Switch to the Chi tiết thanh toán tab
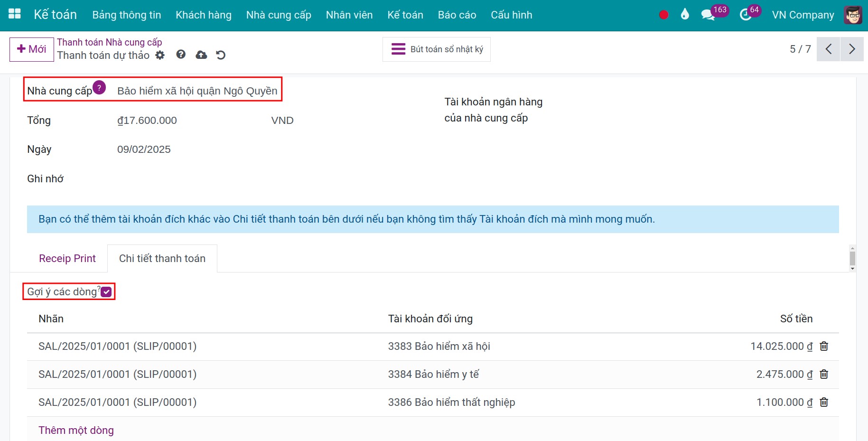Screen dimensions: 868x441 click(x=162, y=258)
